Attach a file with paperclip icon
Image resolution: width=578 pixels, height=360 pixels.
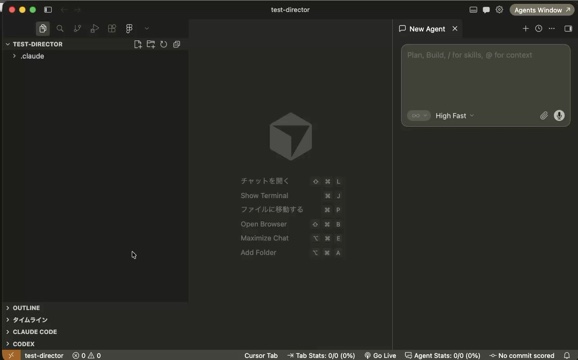point(544,116)
